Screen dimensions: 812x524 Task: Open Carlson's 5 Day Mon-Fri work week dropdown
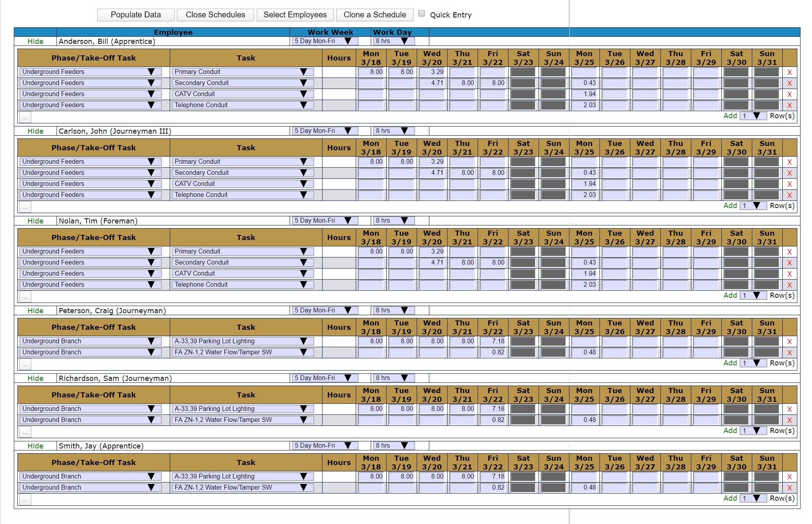(x=325, y=131)
